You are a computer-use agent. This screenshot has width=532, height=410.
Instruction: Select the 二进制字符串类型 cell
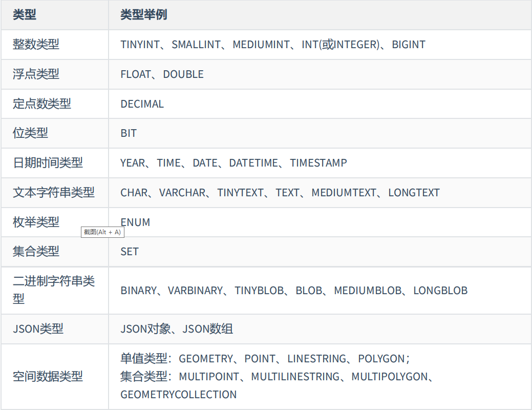coord(54,290)
